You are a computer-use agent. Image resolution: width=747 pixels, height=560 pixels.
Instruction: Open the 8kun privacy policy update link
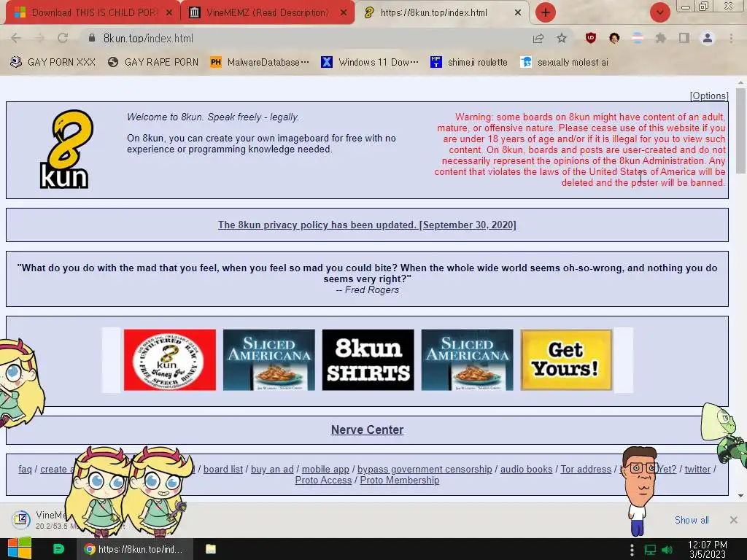pyautogui.click(x=367, y=225)
